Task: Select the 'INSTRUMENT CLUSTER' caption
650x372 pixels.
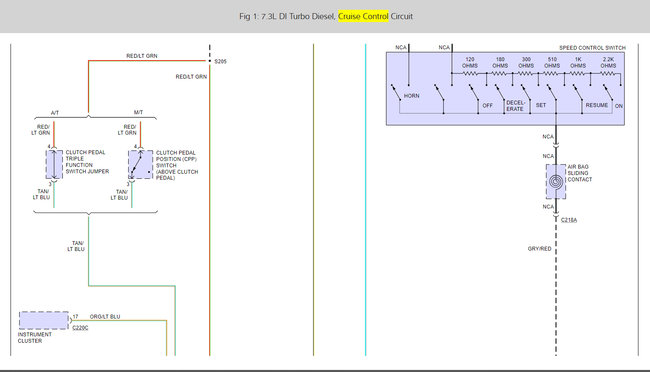Action: 35,338
